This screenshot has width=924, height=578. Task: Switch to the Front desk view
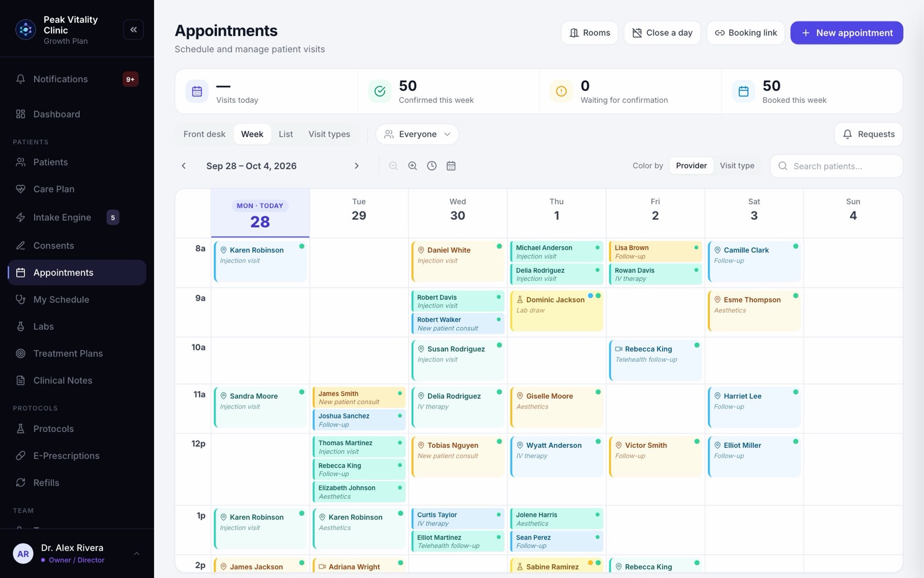click(x=204, y=134)
